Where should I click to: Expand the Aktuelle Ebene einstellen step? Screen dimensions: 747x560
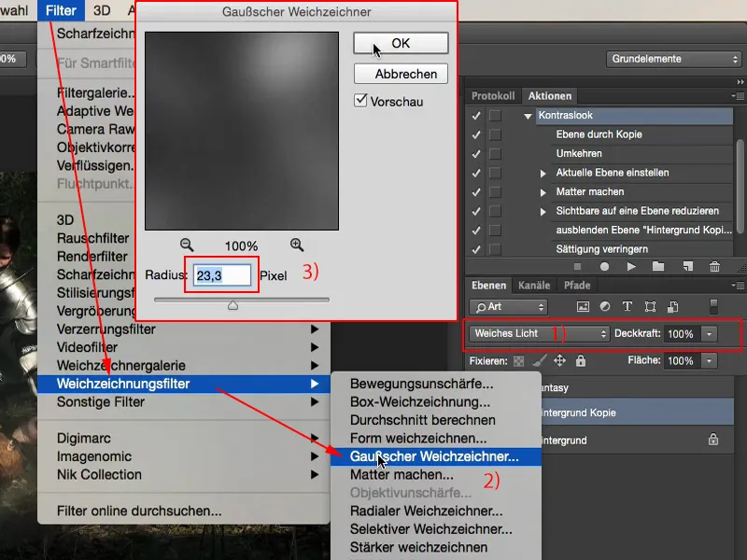[543, 174]
